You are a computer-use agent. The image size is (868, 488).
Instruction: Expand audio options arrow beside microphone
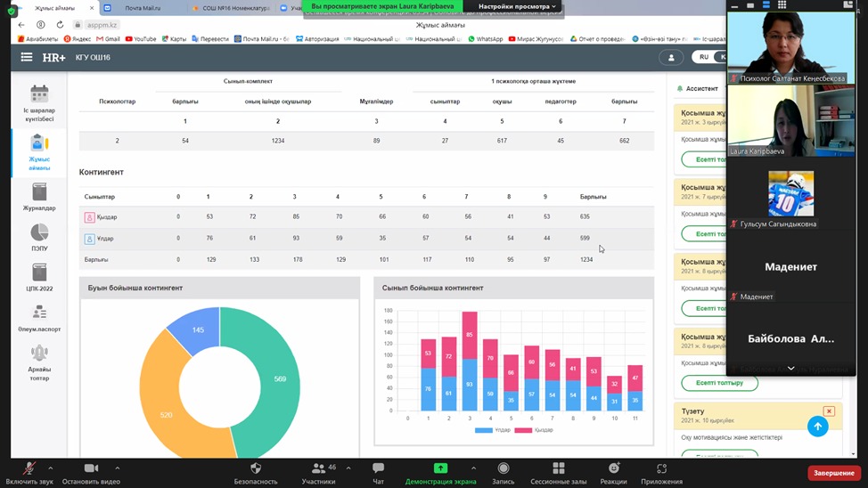[51, 468]
